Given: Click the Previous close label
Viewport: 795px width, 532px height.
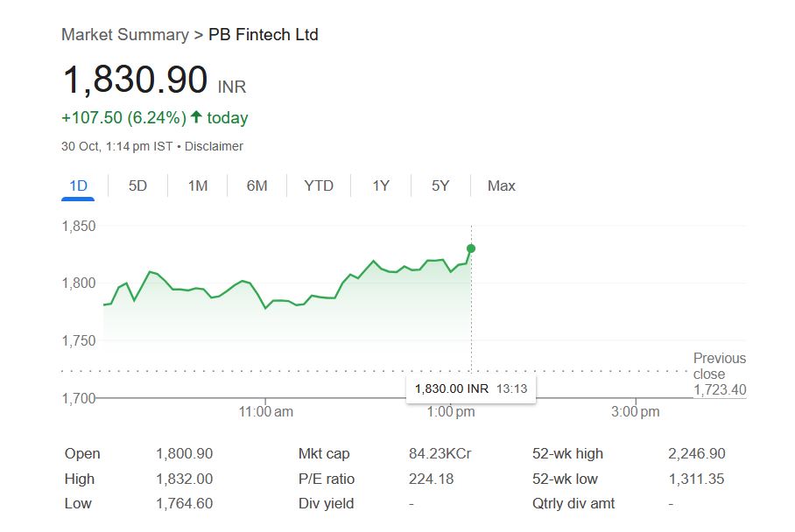Looking at the screenshot, I should point(719,366).
